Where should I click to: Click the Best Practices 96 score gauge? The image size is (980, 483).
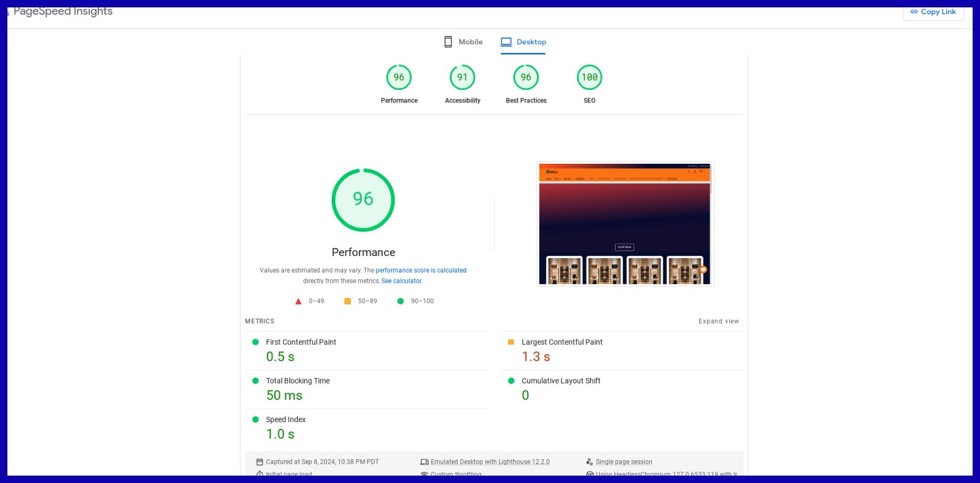coord(526,77)
